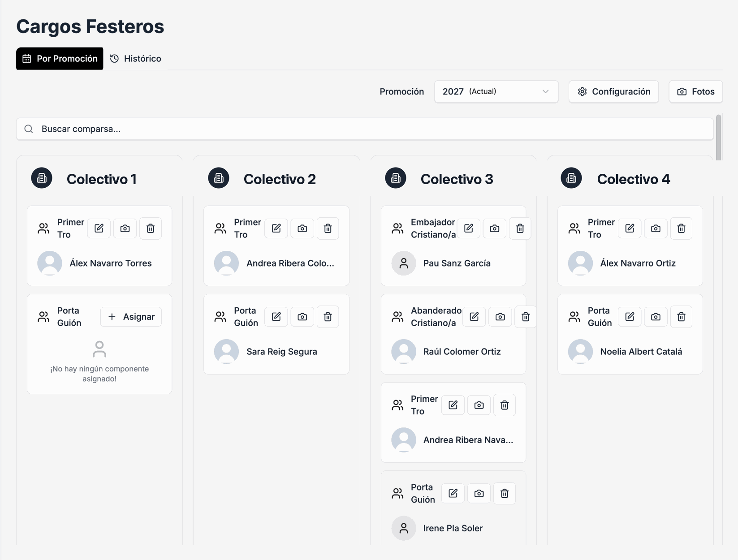The height and width of the screenshot is (560, 738).
Task: Open the Configuración settings
Action: 613,91
